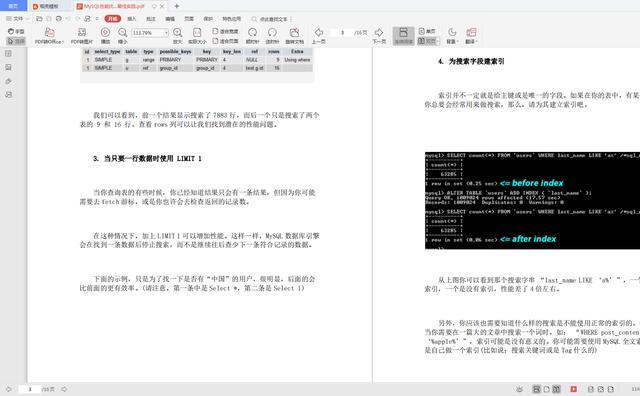Go to previous page in status bar
This screenshot has width=640, height=396.
pos(9,389)
